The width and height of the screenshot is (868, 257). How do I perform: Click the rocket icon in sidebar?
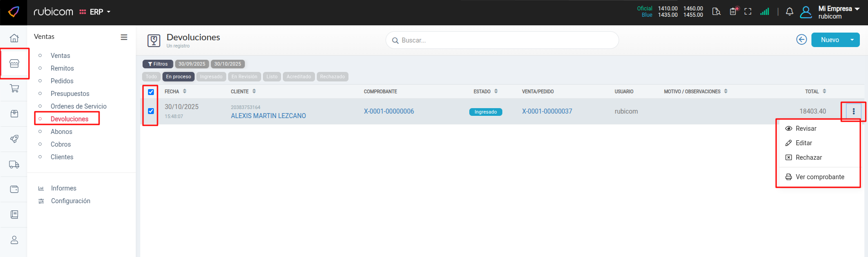(x=14, y=139)
